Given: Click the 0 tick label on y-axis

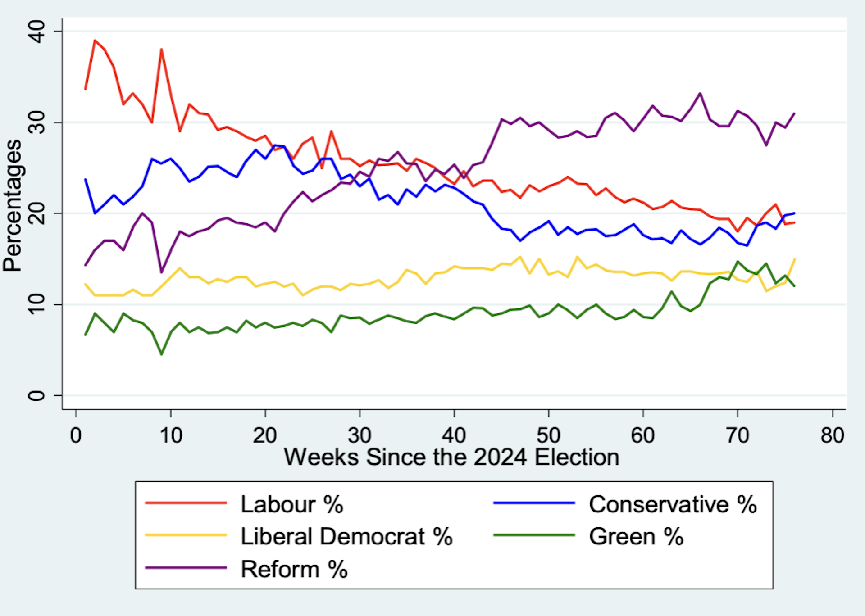Looking at the screenshot, I should 37,395.
